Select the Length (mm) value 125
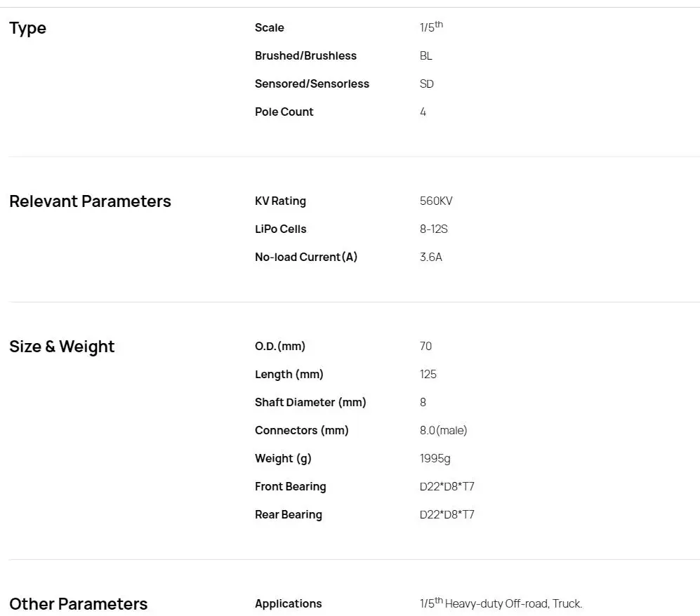 (x=428, y=374)
